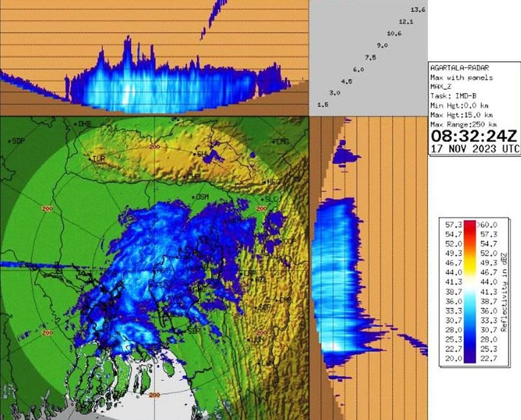Click the 17 NOV 2023 UTC date
The image size is (521, 420).
click(474, 148)
